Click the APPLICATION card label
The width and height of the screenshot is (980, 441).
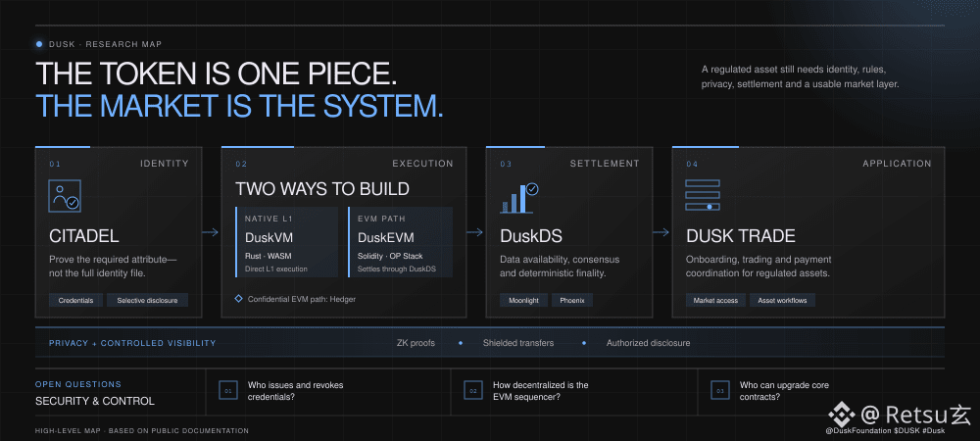[897, 164]
